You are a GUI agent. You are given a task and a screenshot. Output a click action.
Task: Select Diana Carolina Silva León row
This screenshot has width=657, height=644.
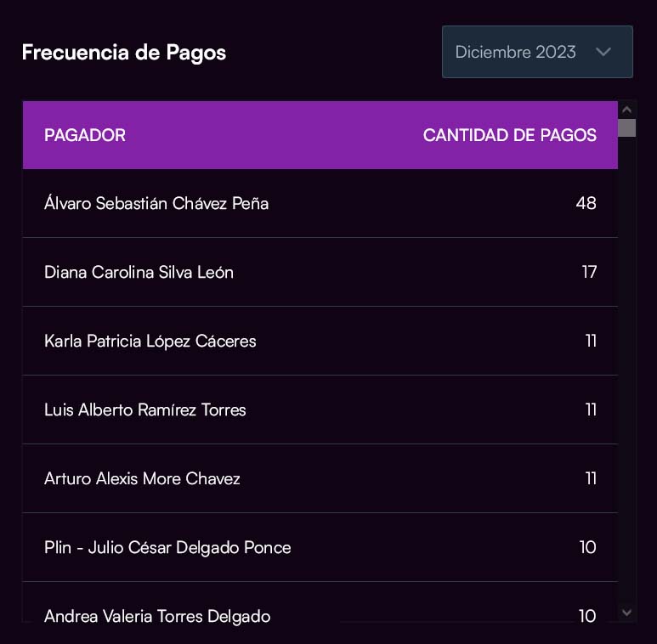[139, 273]
